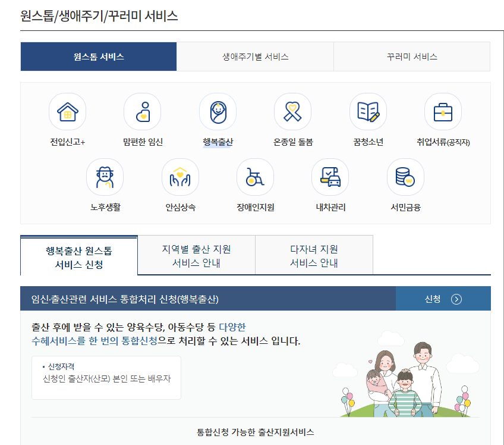The image size is (504, 445).
Task: Open the 다자녀 지원 서비스 안내 tab
Action: pos(313,254)
